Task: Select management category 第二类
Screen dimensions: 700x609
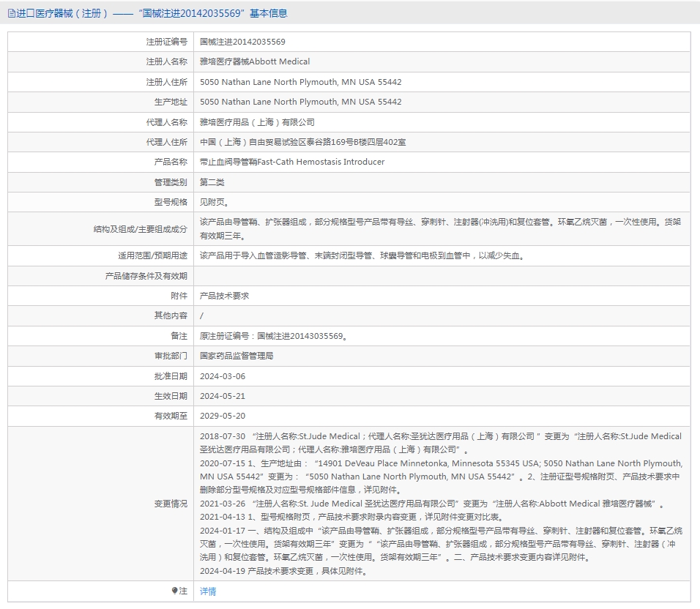Action: click(212, 182)
